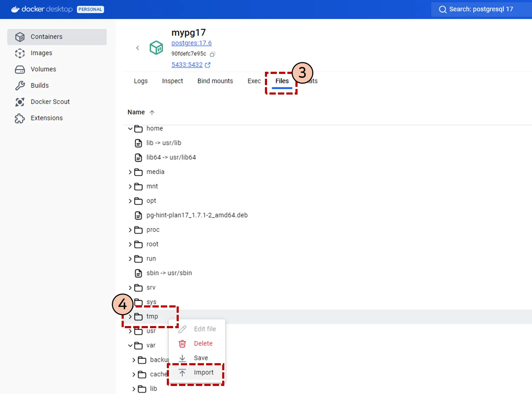Select the lib folder name under var
This screenshot has height=394, width=532.
pos(154,389)
